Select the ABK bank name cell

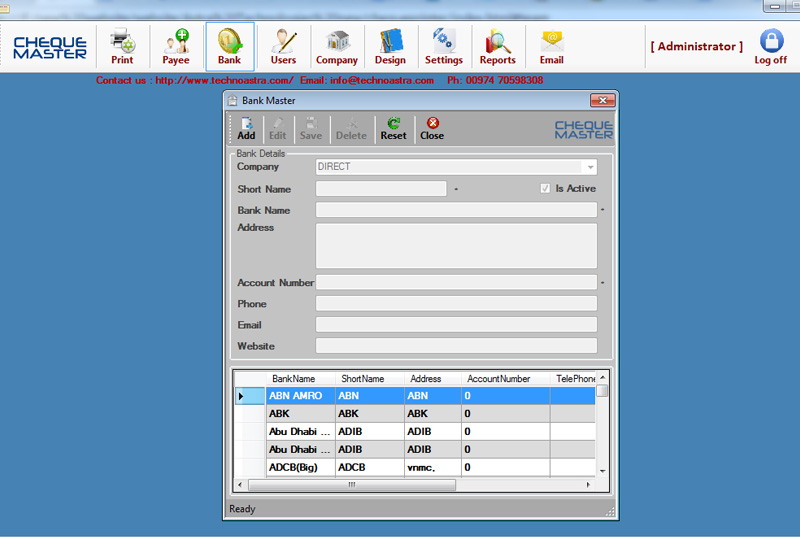[x=301, y=413]
